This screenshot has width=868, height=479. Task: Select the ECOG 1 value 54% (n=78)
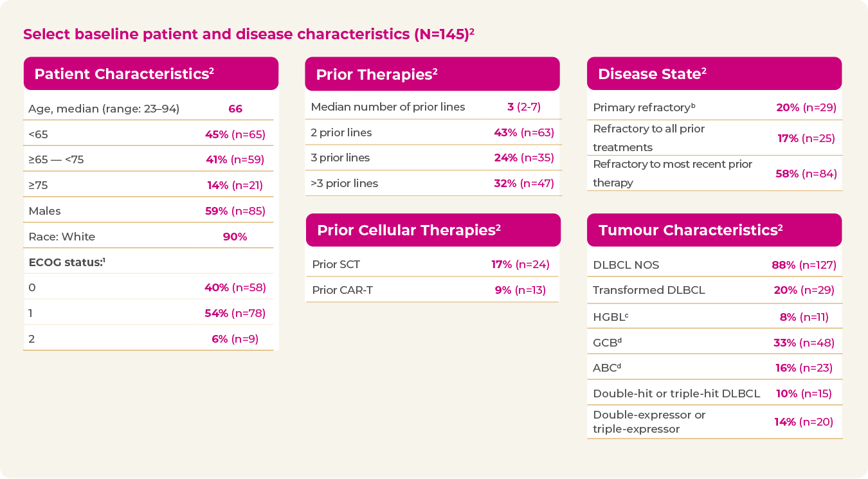click(235, 313)
